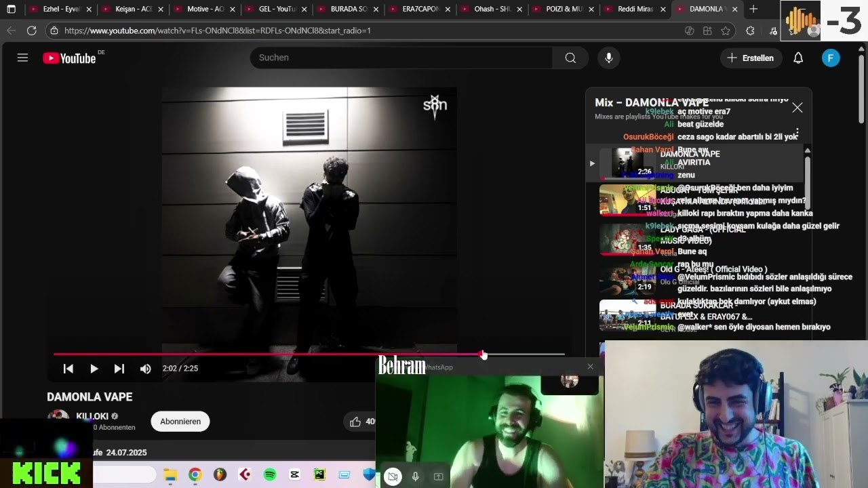Open the YouTube guide hamburger menu
The image size is (868, 488).
coord(22,58)
